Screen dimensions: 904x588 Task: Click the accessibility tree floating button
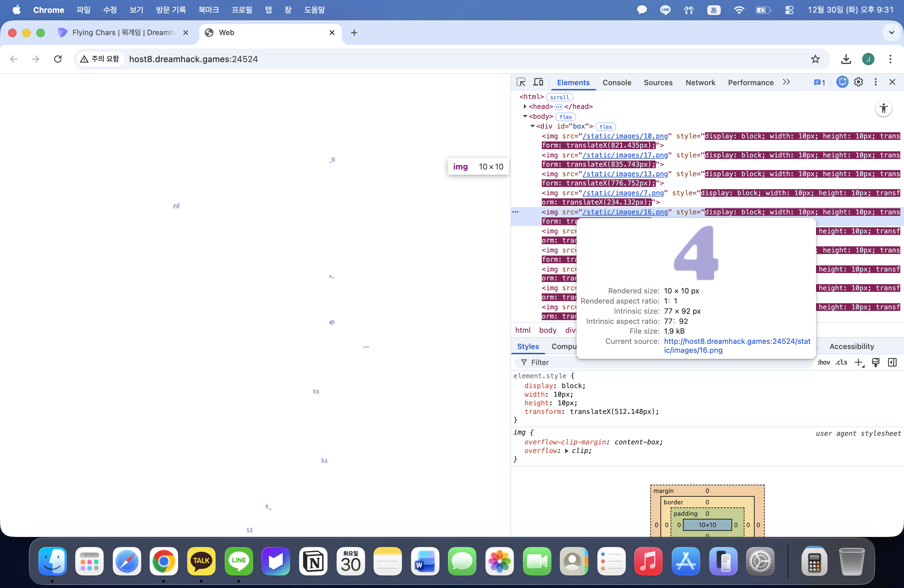coord(883,109)
